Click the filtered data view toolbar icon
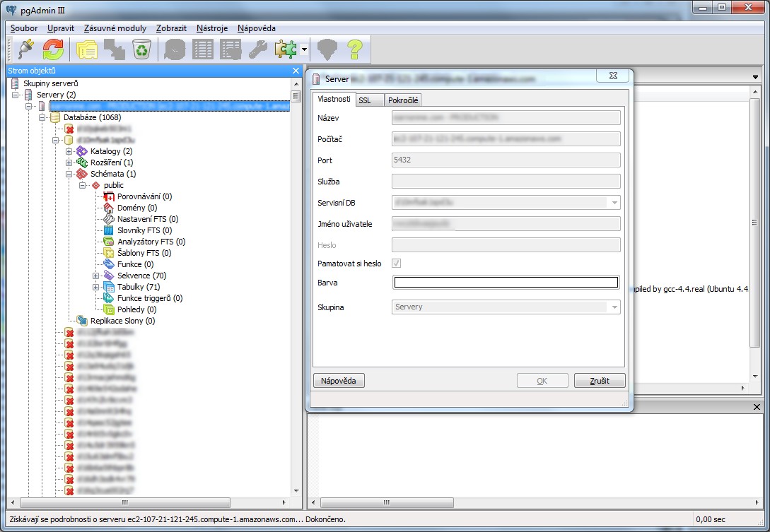770x532 pixels. click(231, 49)
